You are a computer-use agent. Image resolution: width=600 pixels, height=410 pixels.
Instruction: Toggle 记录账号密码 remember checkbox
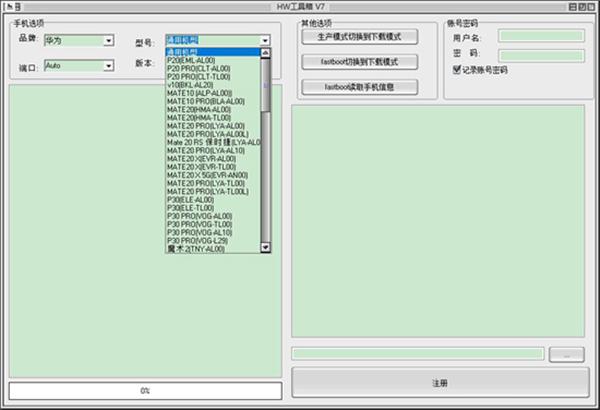[457, 70]
